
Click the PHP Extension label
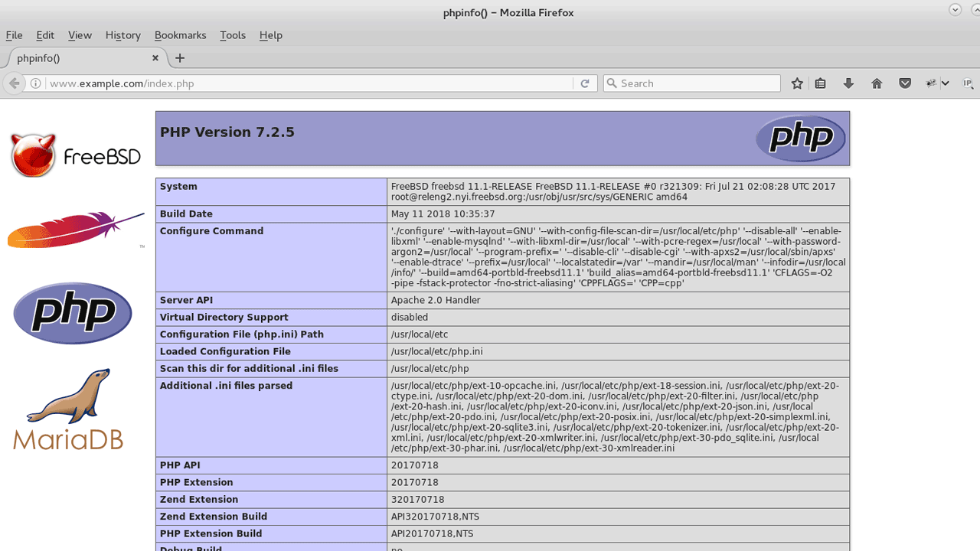click(x=196, y=482)
